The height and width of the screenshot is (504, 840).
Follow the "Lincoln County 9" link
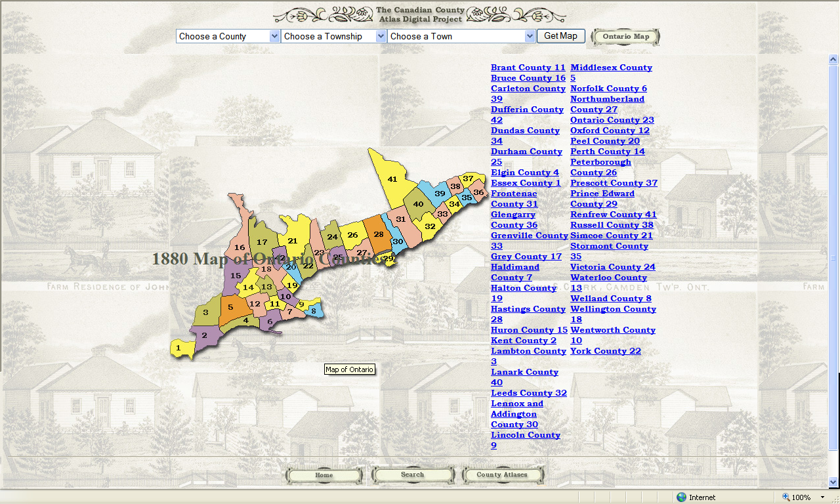click(x=525, y=434)
